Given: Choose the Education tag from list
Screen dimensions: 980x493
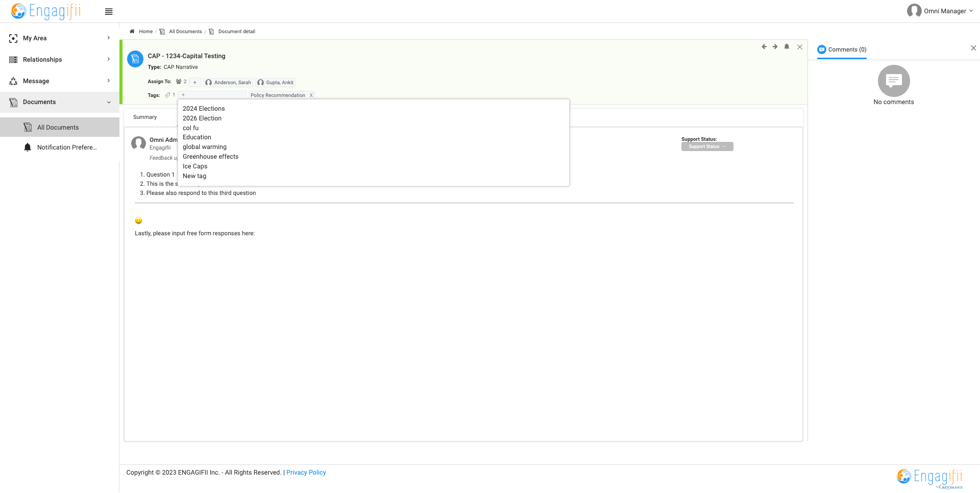Looking at the screenshot, I should coord(197,137).
